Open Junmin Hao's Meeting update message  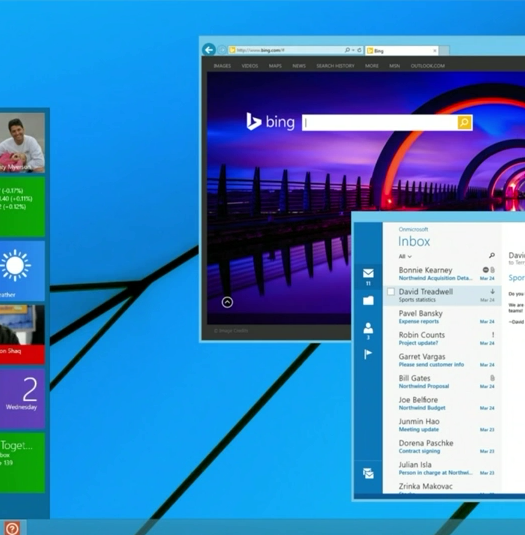[442, 425]
